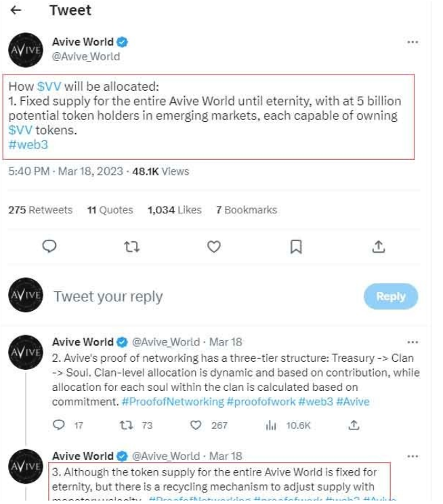Retweet the reply showing 73 retweets

126,425
